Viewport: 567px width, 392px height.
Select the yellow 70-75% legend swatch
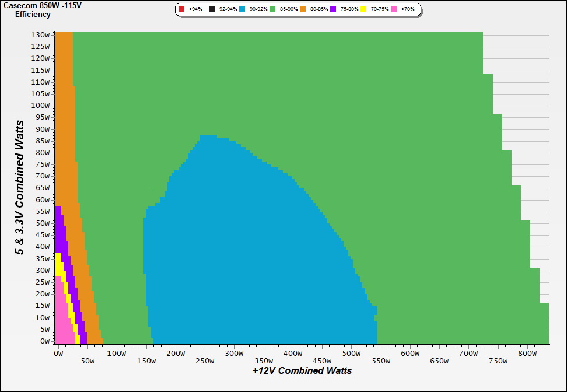[364, 9]
